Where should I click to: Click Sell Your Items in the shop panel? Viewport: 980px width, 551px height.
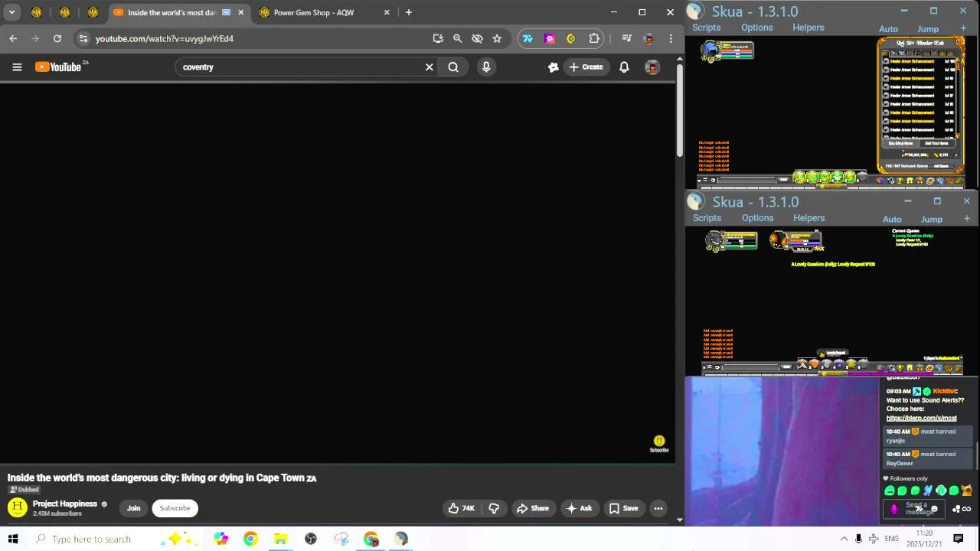936,143
